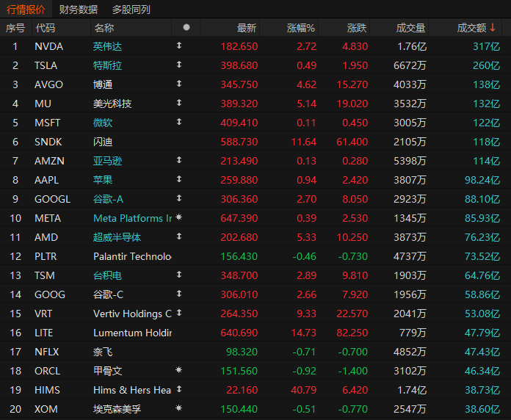
Task: Select the 奈飞 stock name
Action: pos(103,352)
